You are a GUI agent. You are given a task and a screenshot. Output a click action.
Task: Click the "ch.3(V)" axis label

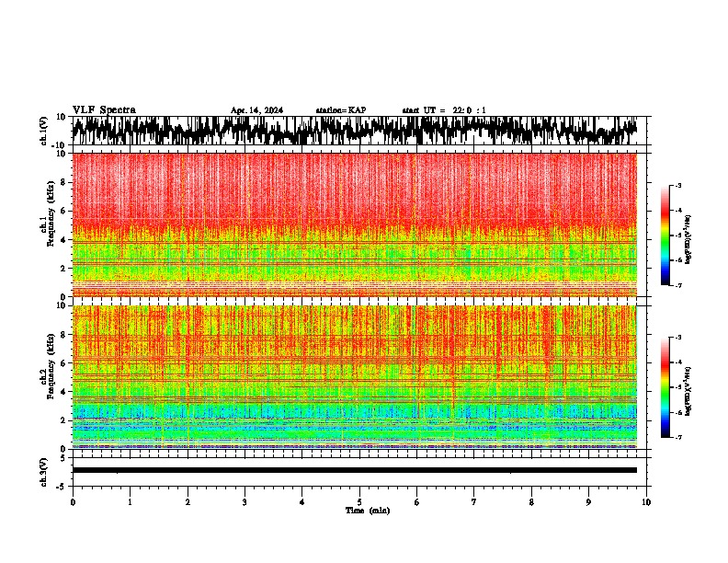click(44, 472)
